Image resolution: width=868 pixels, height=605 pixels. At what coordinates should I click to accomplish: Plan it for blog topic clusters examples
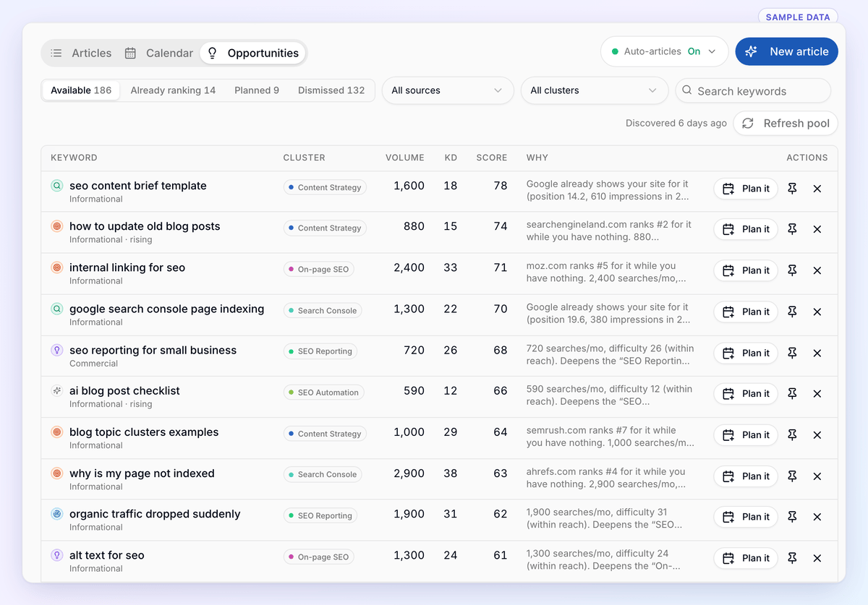click(x=746, y=435)
